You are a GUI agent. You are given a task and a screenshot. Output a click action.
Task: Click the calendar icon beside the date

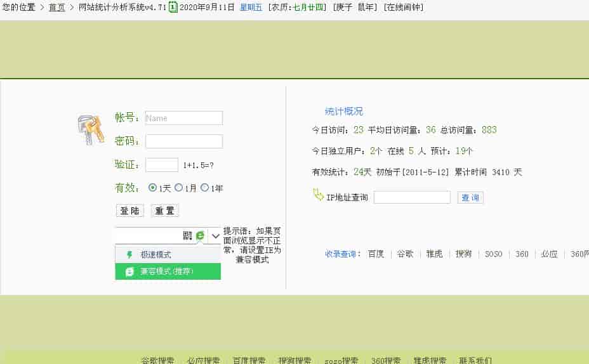(x=173, y=7)
